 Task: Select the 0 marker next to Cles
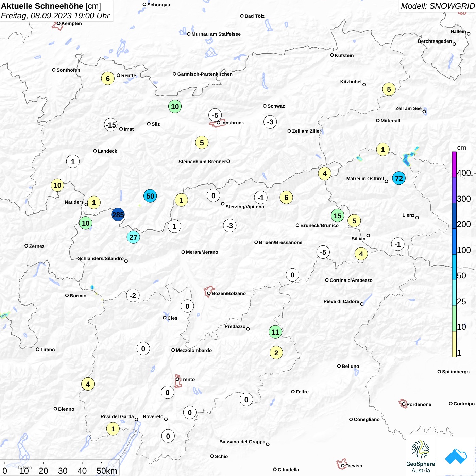click(187, 306)
